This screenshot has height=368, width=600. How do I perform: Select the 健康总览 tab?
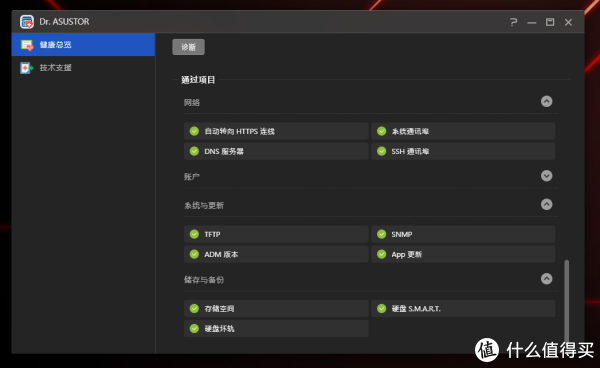[83, 45]
